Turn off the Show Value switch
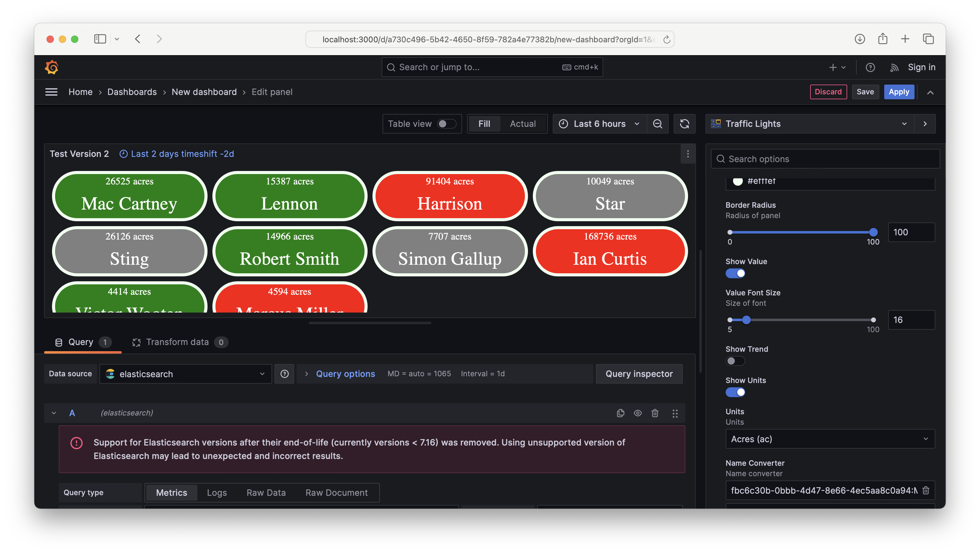 coord(735,273)
